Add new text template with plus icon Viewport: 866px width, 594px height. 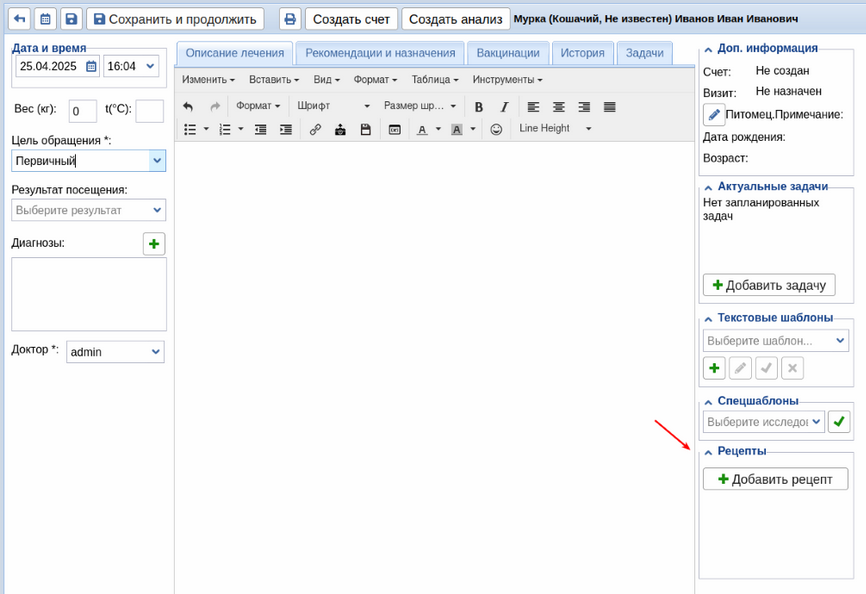click(714, 368)
